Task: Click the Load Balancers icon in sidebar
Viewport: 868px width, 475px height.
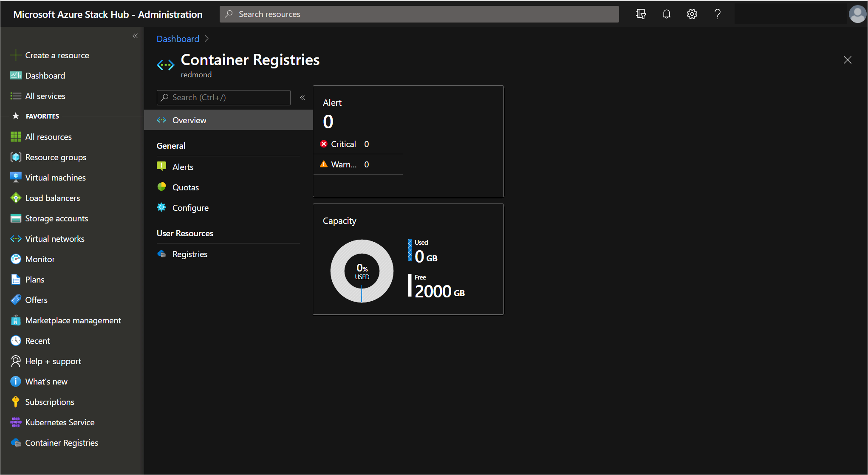Action: [x=16, y=198]
